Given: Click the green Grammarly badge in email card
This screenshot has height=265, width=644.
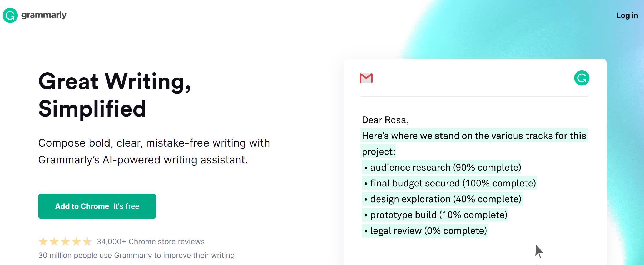Looking at the screenshot, I should [x=582, y=78].
